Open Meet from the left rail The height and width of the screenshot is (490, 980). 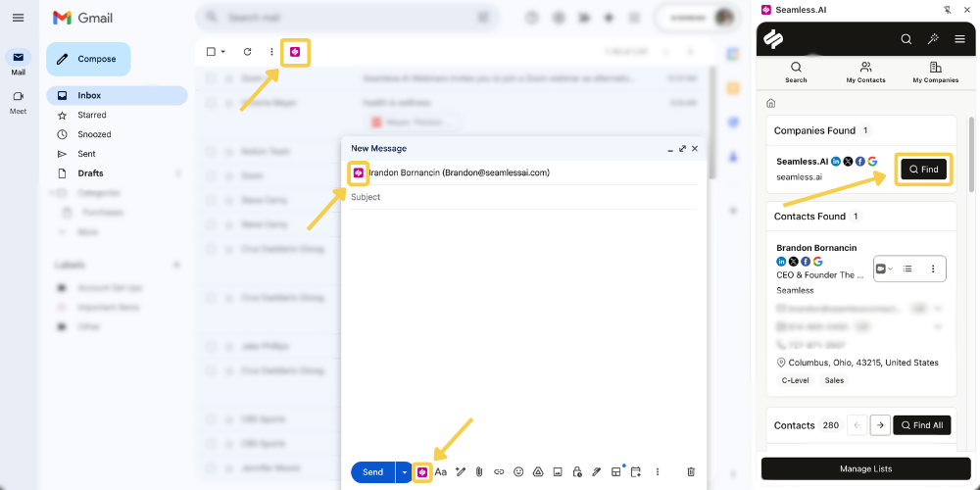pyautogui.click(x=18, y=96)
